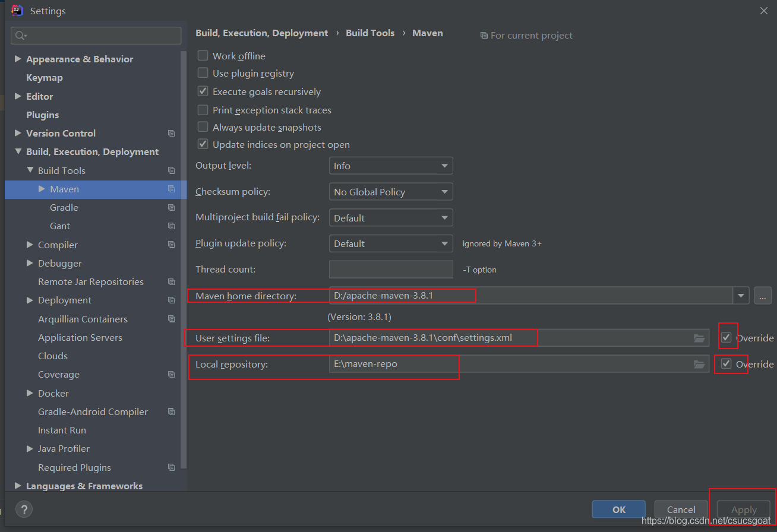Open the Multiproject build fail policy dropdown
The width and height of the screenshot is (777, 532).
(x=391, y=218)
